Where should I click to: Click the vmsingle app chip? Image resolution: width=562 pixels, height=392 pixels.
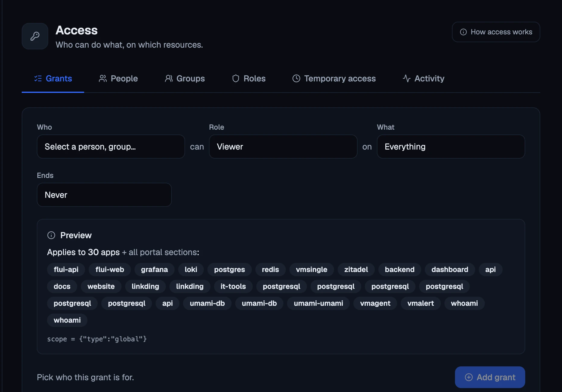311,270
